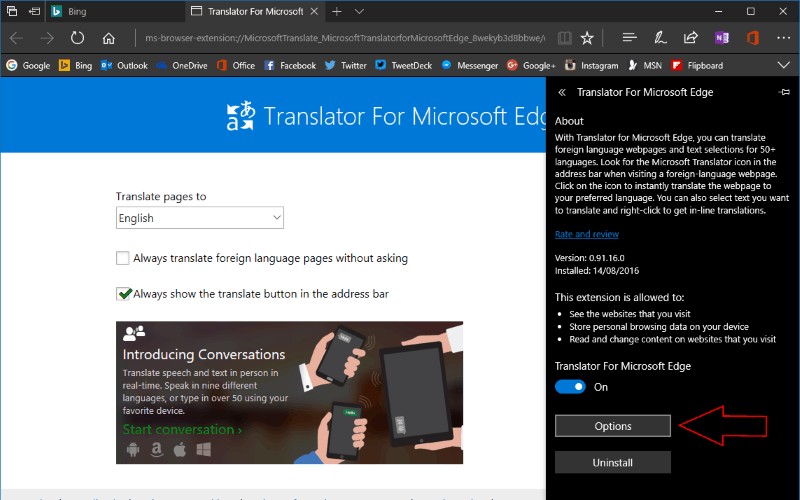Select the Translator For Microsoft tab
The height and width of the screenshot is (500, 800).
tap(255, 11)
